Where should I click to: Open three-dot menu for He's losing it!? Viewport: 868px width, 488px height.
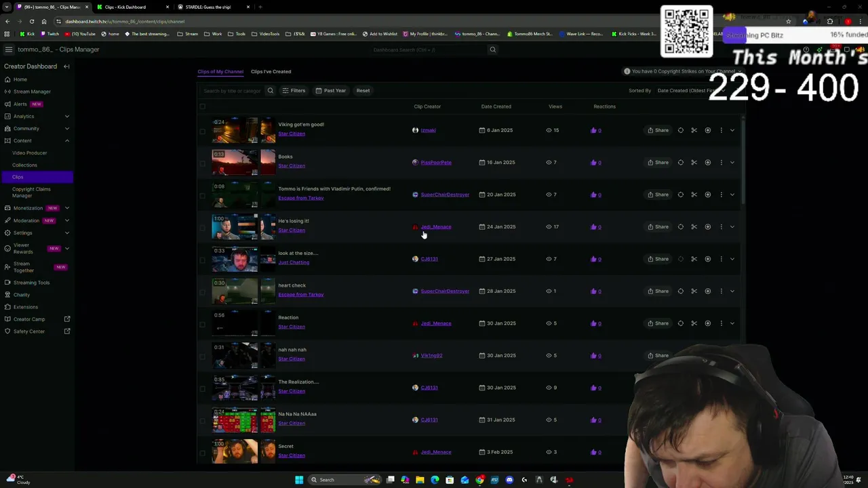(721, 227)
